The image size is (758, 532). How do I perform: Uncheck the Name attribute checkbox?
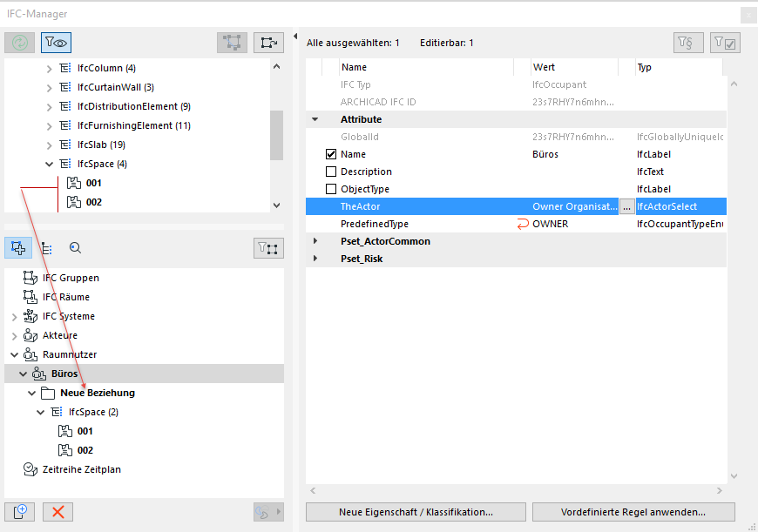click(x=330, y=154)
